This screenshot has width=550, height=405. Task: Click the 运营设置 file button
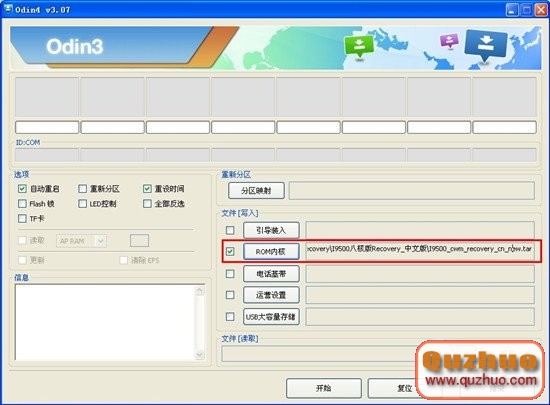click(271, 295)
